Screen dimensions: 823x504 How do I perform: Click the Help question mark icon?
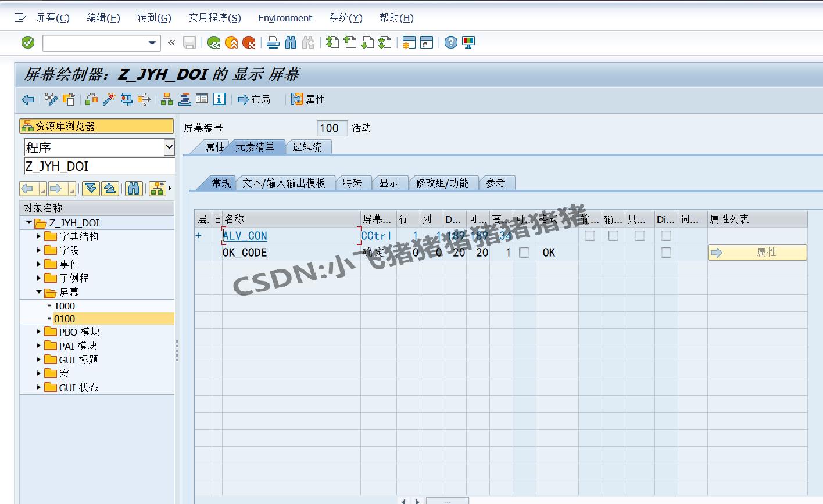point(450,42)
